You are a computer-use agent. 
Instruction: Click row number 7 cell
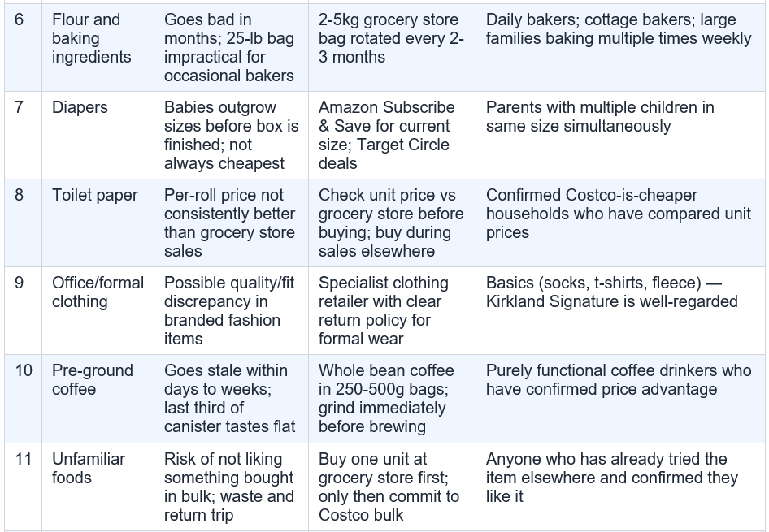[x=23, y=135]
